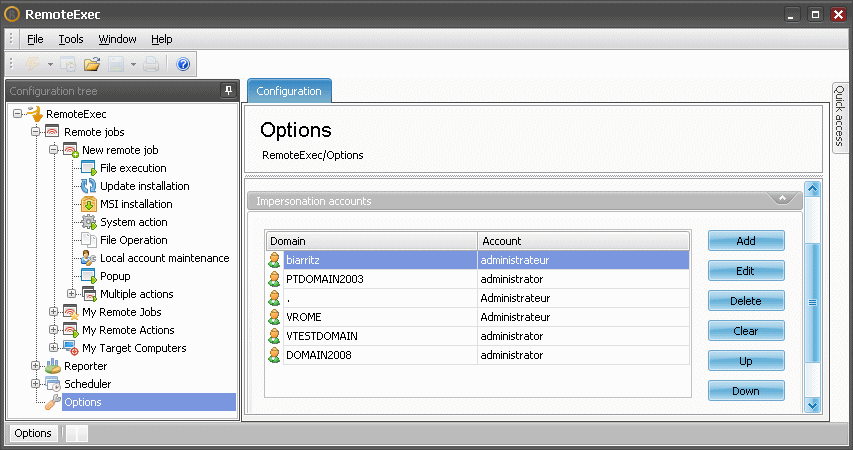Collapse the Remote jobs tree node

pos(36,132)
